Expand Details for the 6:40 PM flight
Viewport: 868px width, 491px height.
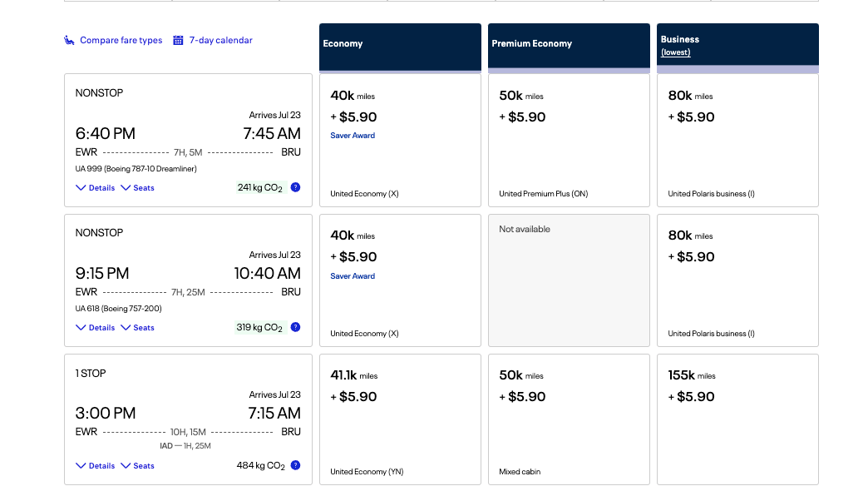click(96, 188)
